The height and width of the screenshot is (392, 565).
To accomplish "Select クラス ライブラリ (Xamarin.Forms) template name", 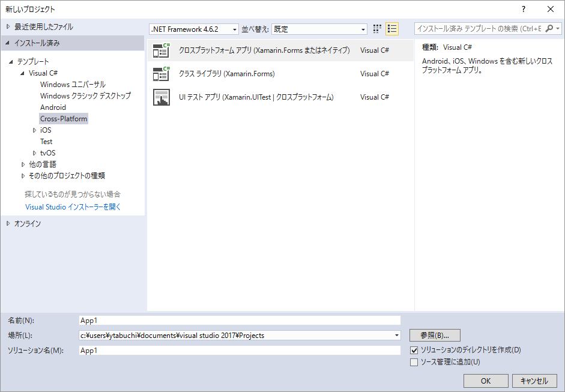I will 226,74.
